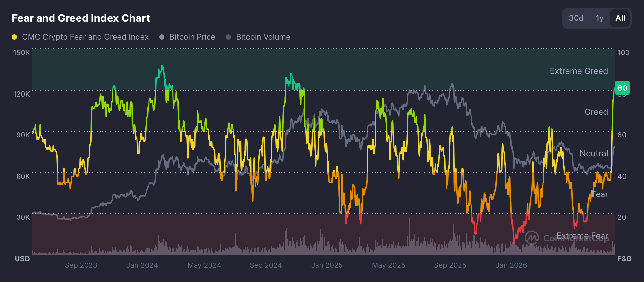Switch chart range to 1y
The height and width of the screenshot is (282, 644).
[599, 18]
